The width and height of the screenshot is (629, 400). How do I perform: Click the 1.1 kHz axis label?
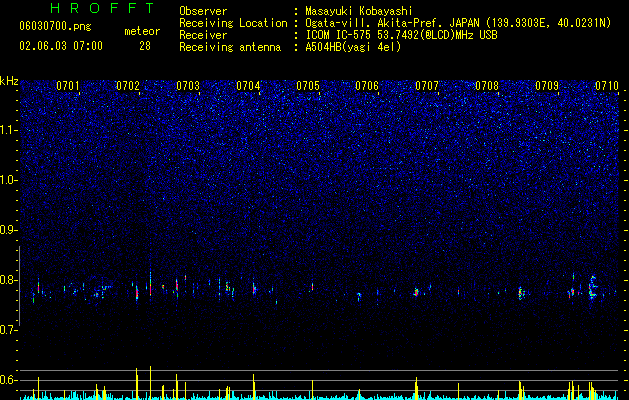tap(8, 130)
